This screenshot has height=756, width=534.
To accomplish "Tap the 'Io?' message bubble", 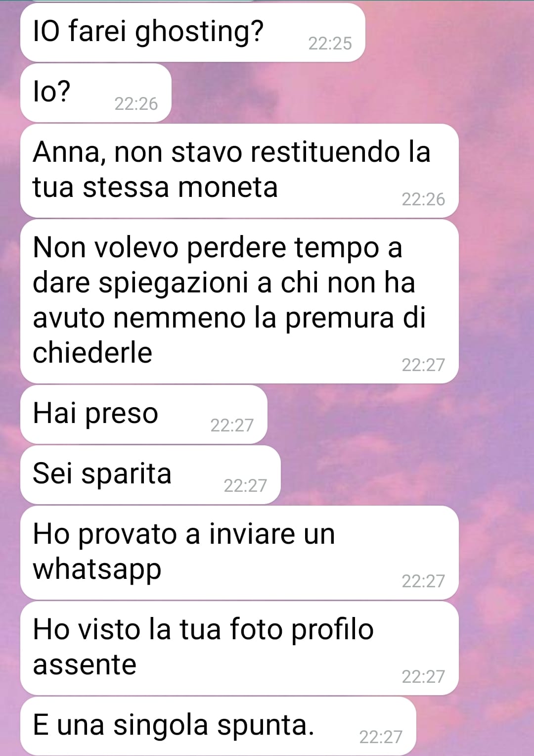I will (x=95, y=93).
